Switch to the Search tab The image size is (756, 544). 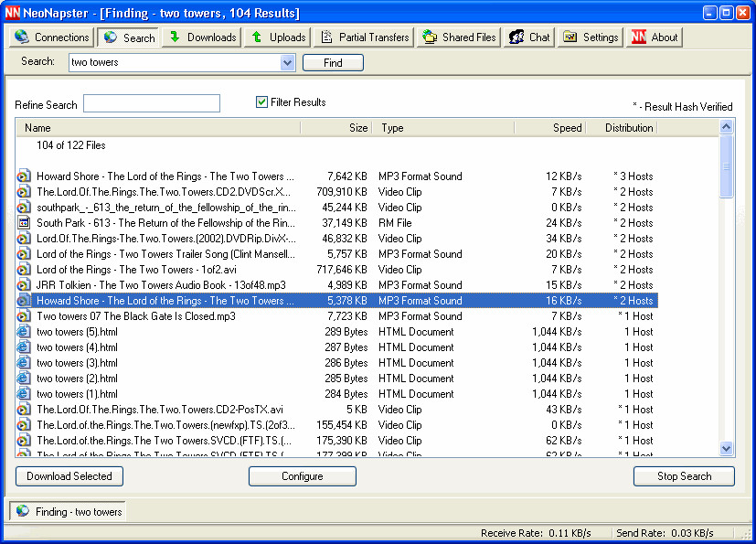[128, 37]
